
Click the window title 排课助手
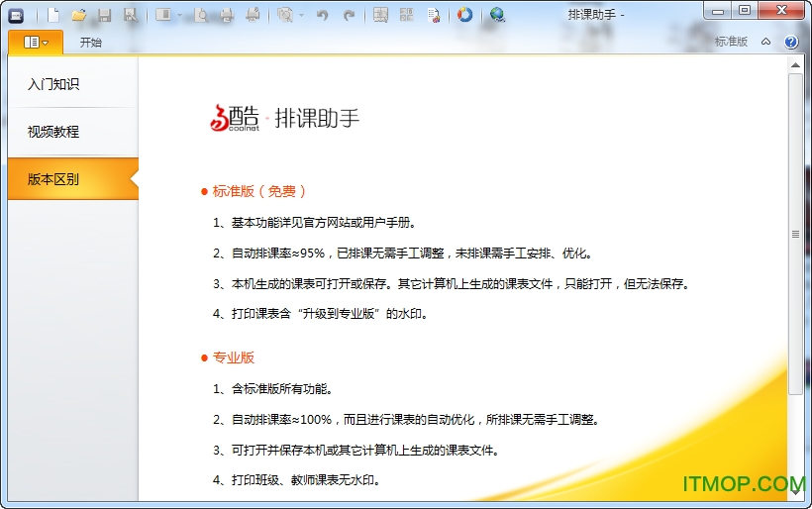point(592,15)
